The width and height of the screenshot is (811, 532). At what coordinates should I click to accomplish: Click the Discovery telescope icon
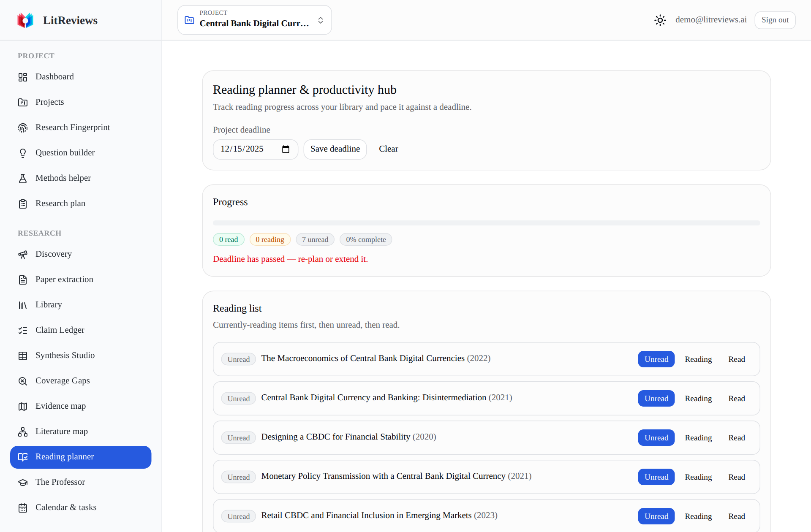23,254
